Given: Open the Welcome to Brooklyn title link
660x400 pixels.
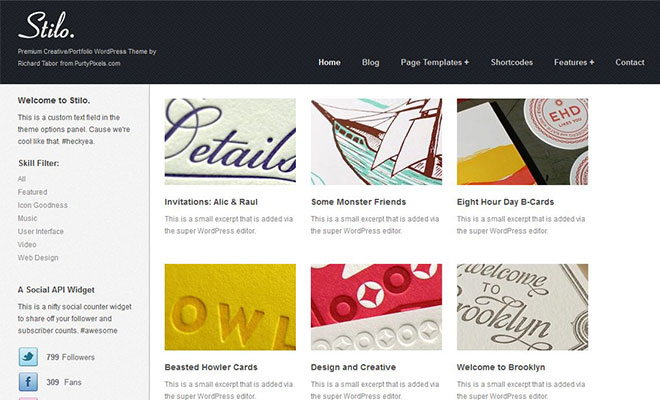Looking at the screenshot, I should [501, 367].
